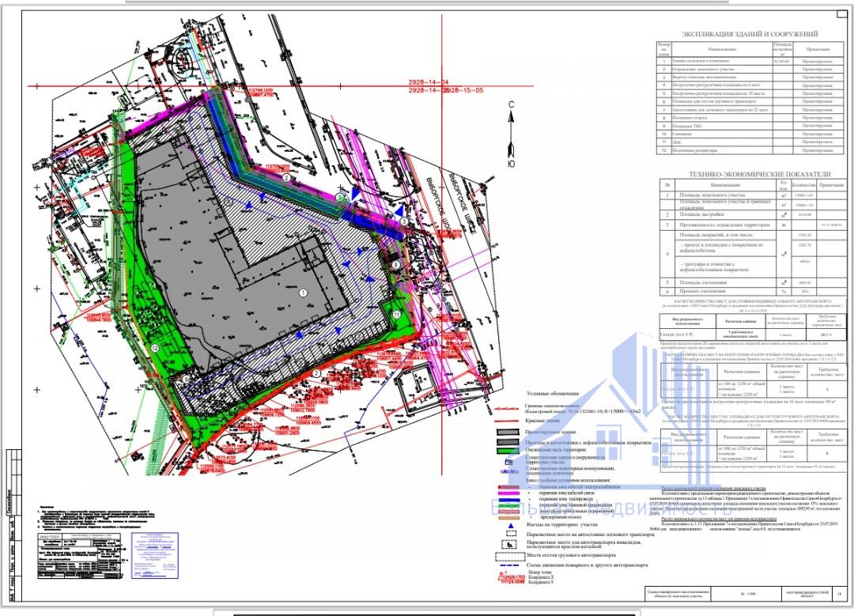Click 'Места отстоя грузового автотранспорта' legend label
This screenshot has height=616, width=854.
(571, 556)
